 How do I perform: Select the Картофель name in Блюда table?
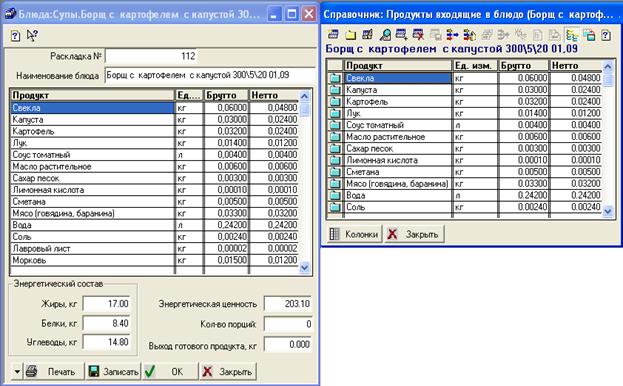click(33, 131)
